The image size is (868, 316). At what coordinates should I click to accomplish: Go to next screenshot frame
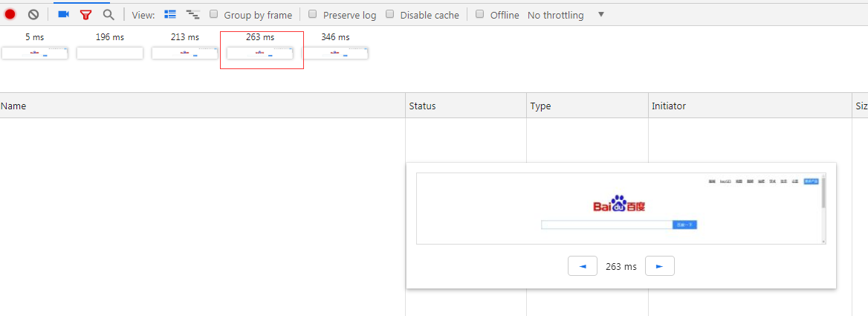click(x=660, y=266)
